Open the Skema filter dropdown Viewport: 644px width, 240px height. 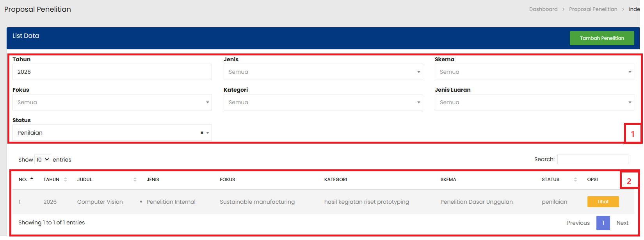(x=534, y=72)
